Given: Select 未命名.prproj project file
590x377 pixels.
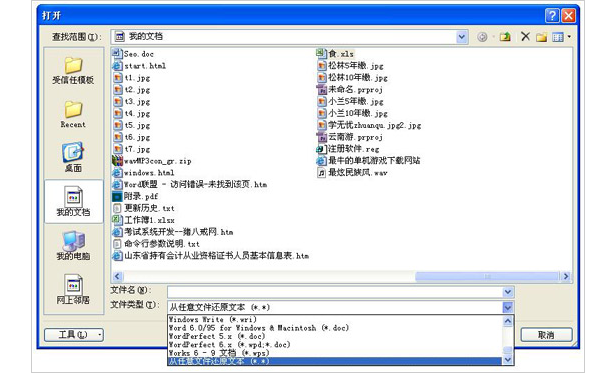Looking at the screenshot, I should 350,90.
